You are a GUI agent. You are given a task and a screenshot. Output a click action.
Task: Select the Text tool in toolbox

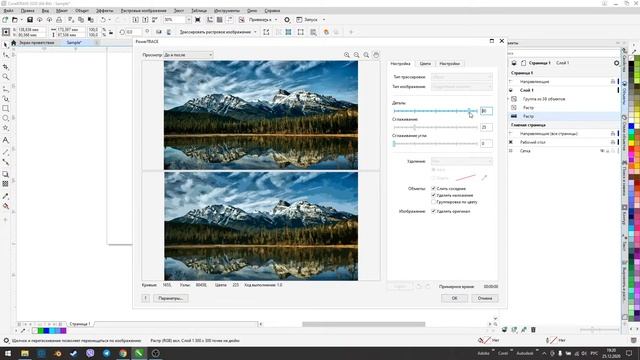tap(5, 140)
